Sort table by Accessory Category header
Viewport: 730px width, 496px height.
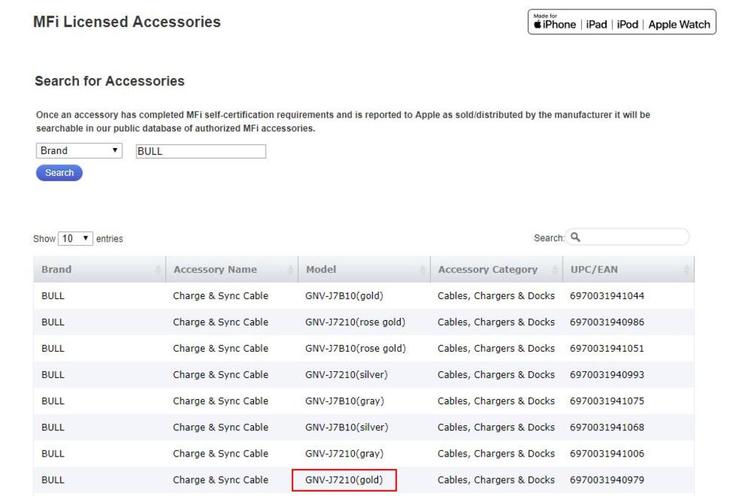point(497,269)
